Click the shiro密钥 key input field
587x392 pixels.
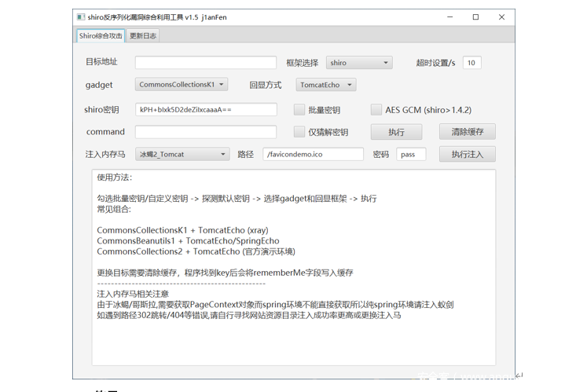click(206, 110)
